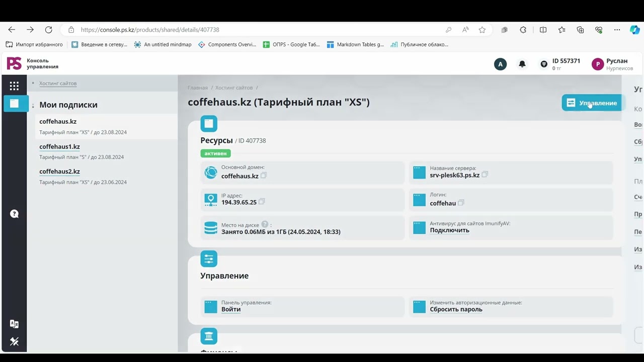Click the disk usage text Занято 0.06МБ
The width and height of the screenshot is (644, 362).
[x=281, y=232]
